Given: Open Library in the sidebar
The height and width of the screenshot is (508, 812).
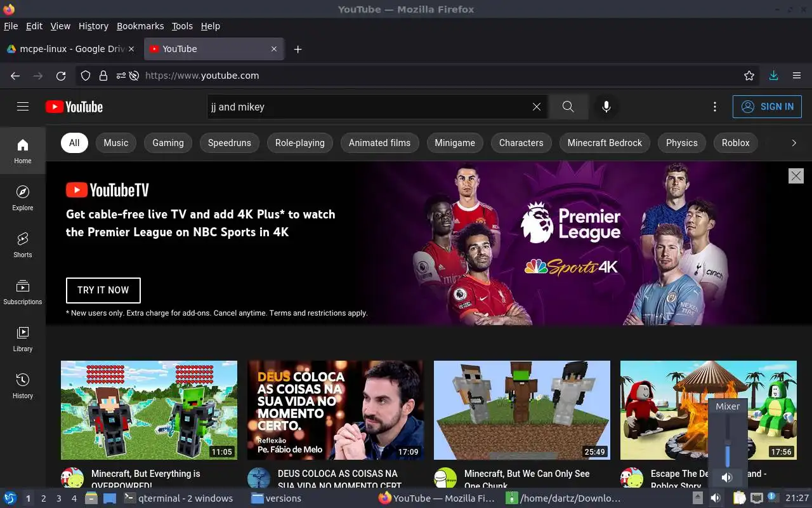Looking at the screenshot, I should pos(23,338).
